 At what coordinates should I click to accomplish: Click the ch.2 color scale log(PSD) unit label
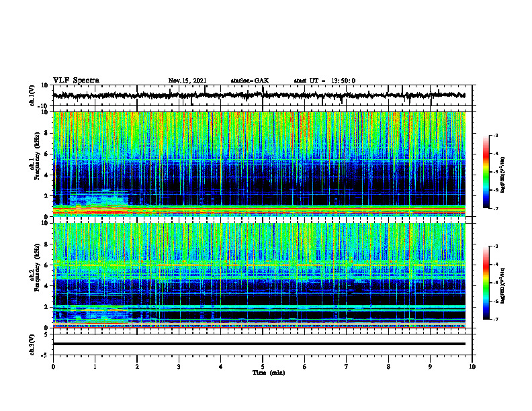[x=503, y=285]
